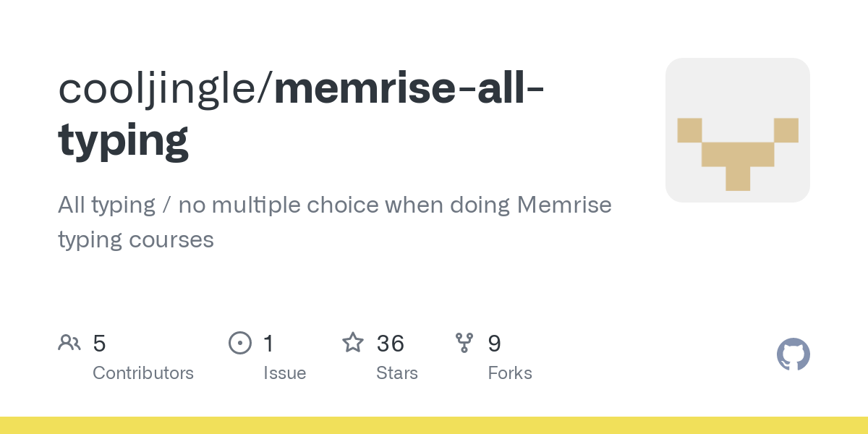Click the Issue label
Viewport: 868px width, 434px height.
pyautogui.click(x=285, y=373)
